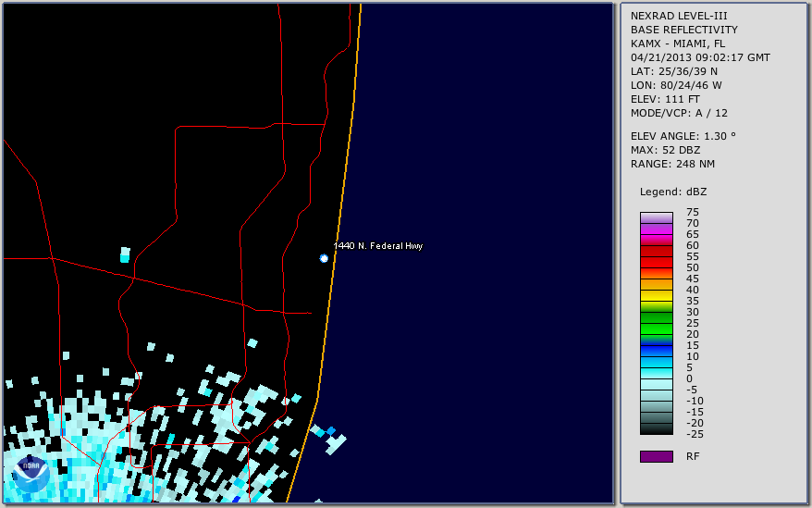Click the MAX: 52 DBZ text
Screen dimensions: 812x508
[x=666, y=150]
